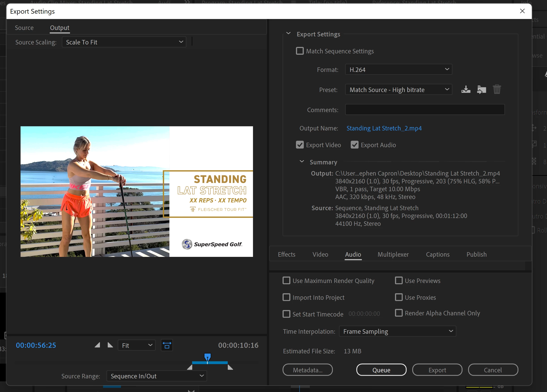Click the Set In Point triangle icon
Screen dimensions: 547x392
pyautogui.click(x=97, y=345)
